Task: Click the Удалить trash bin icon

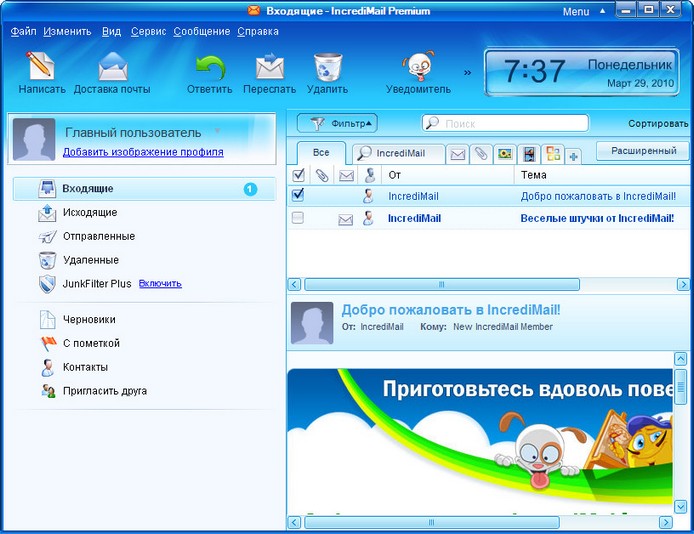Action: click(x=327, y=67)
